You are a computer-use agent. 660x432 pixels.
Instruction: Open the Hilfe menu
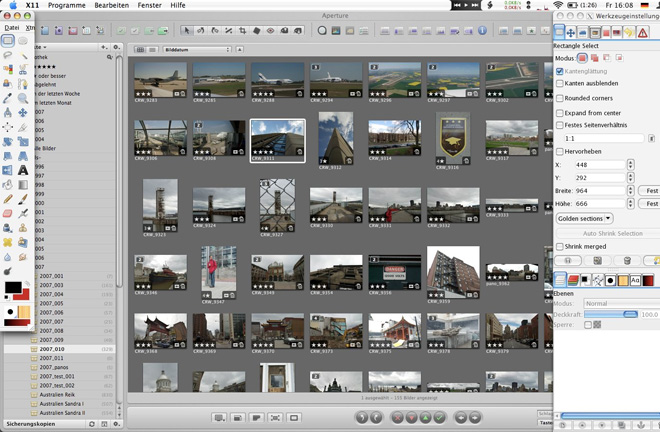coord(178,5)
